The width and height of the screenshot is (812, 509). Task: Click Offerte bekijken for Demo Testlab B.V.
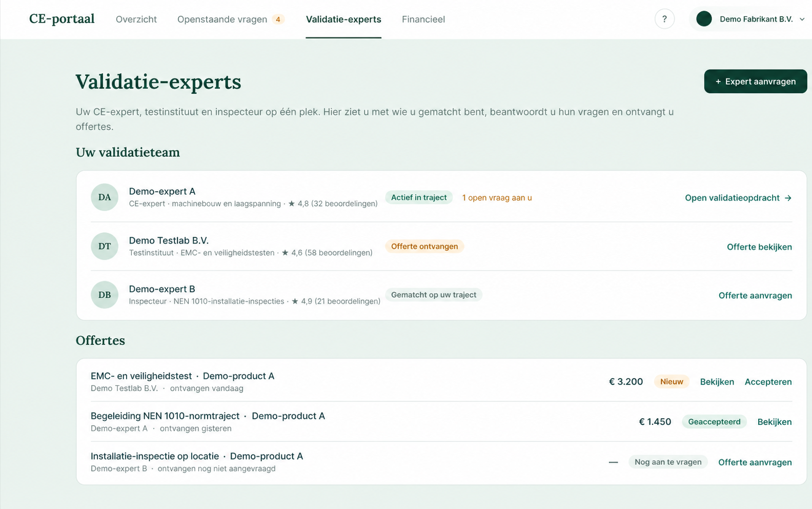coord(759,247)
